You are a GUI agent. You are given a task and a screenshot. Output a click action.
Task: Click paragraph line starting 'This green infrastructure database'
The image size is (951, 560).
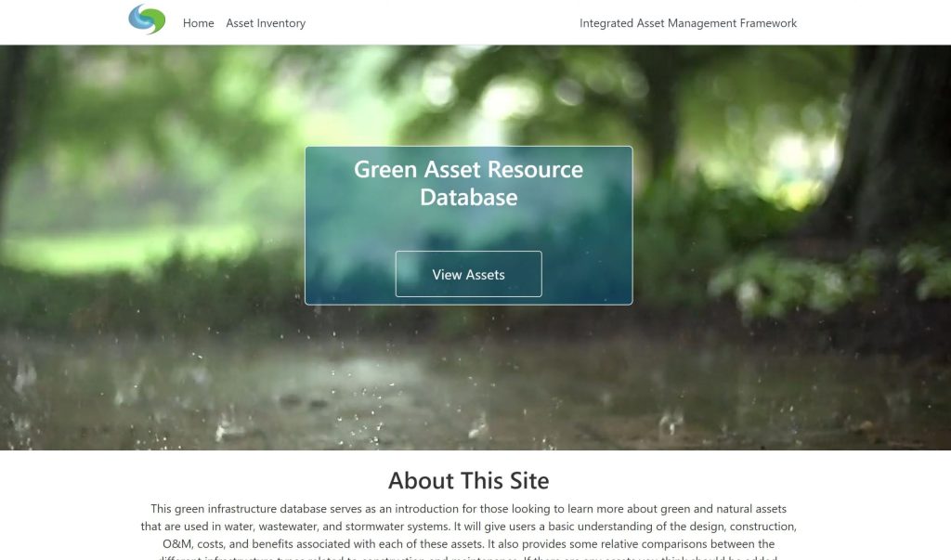(x=468, y=508)
